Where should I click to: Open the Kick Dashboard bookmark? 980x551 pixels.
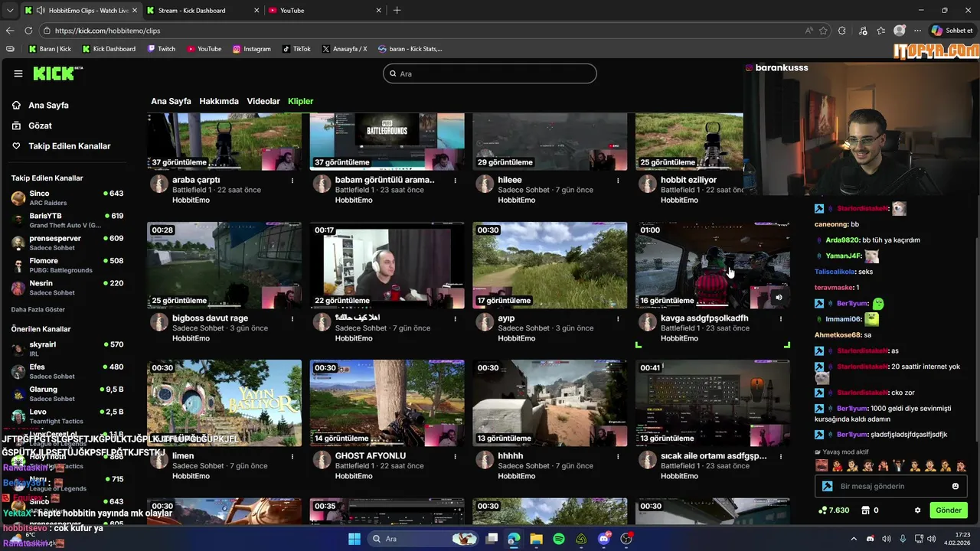[x=109, y=49]
